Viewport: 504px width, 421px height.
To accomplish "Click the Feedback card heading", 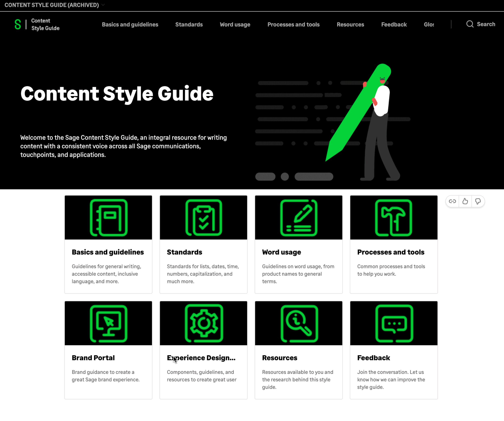I will [373, 358].
